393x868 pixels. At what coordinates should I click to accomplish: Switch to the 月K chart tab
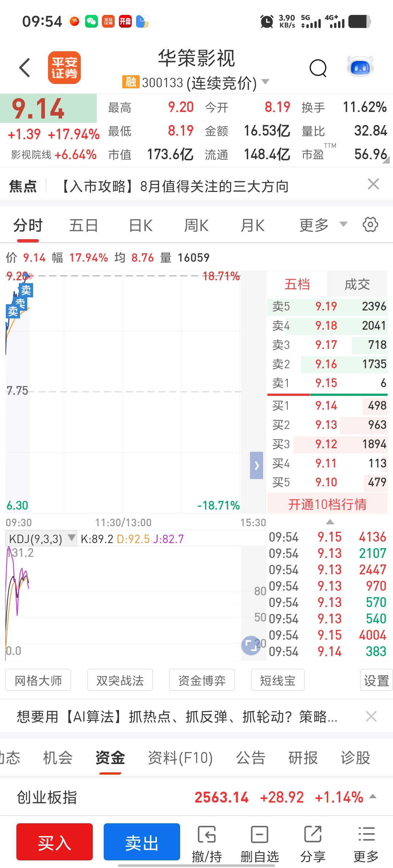[253, 225]
